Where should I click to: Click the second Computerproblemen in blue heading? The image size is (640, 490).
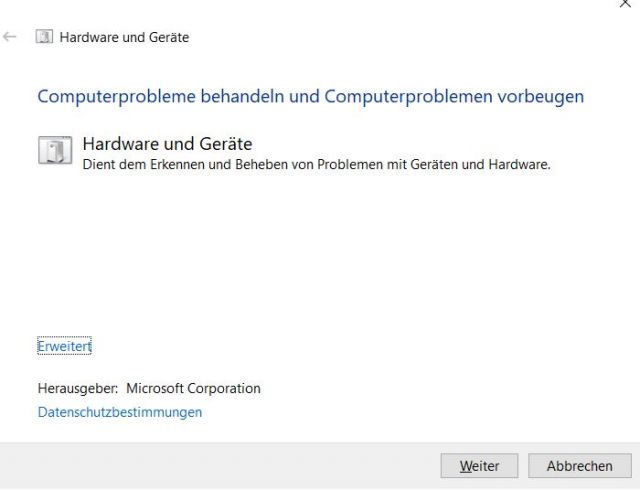click(409, 97)
